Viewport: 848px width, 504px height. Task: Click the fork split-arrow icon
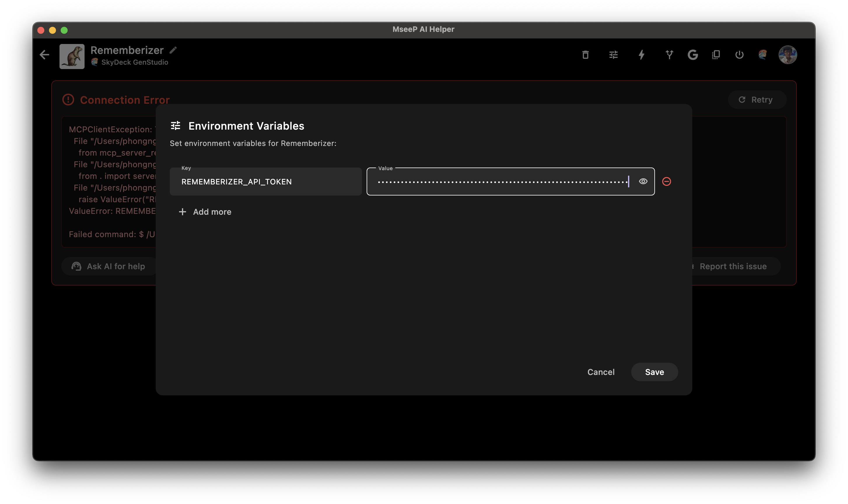(669, 55)
